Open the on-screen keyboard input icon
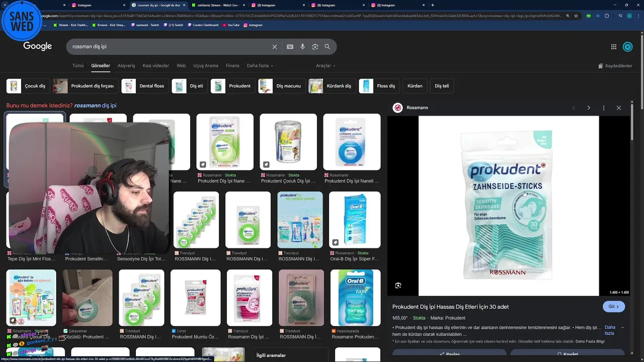This screenshot has height=362, width=644. coord(290,47)
